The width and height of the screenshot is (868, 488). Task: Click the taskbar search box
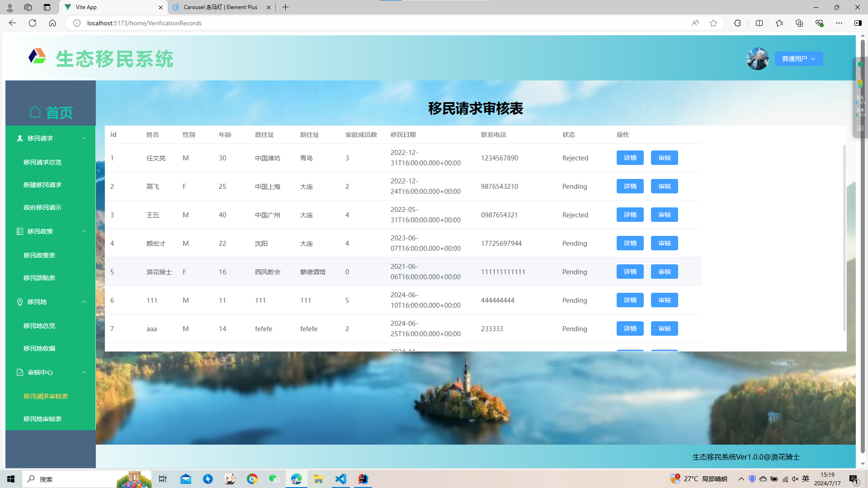tap(87, 479)
